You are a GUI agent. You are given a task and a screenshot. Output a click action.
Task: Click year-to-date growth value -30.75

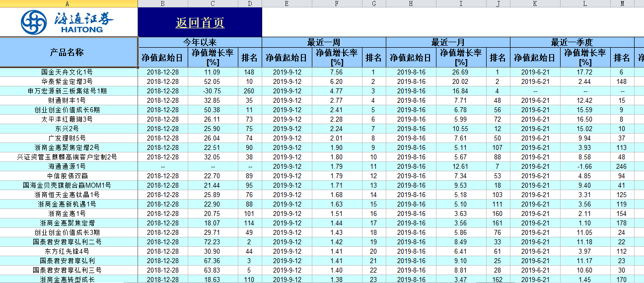[213, 91]
